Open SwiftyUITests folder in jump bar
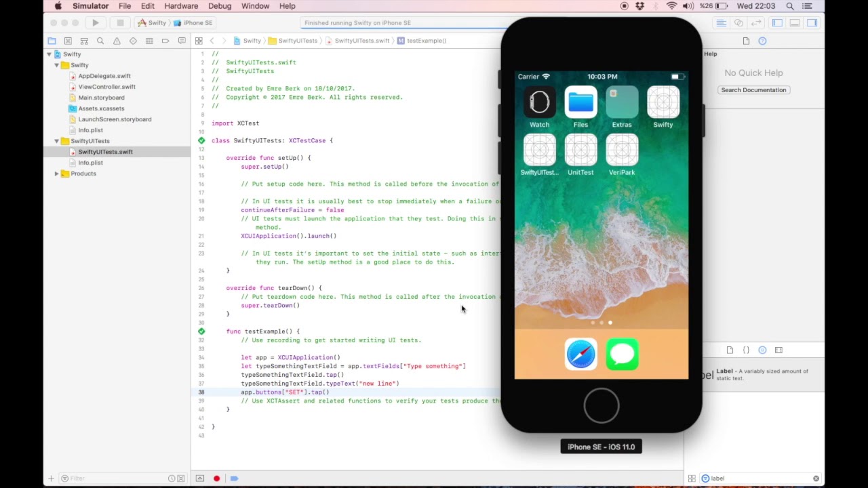The height and width of the screenshot is (488, 868). (x=293, y=41)
